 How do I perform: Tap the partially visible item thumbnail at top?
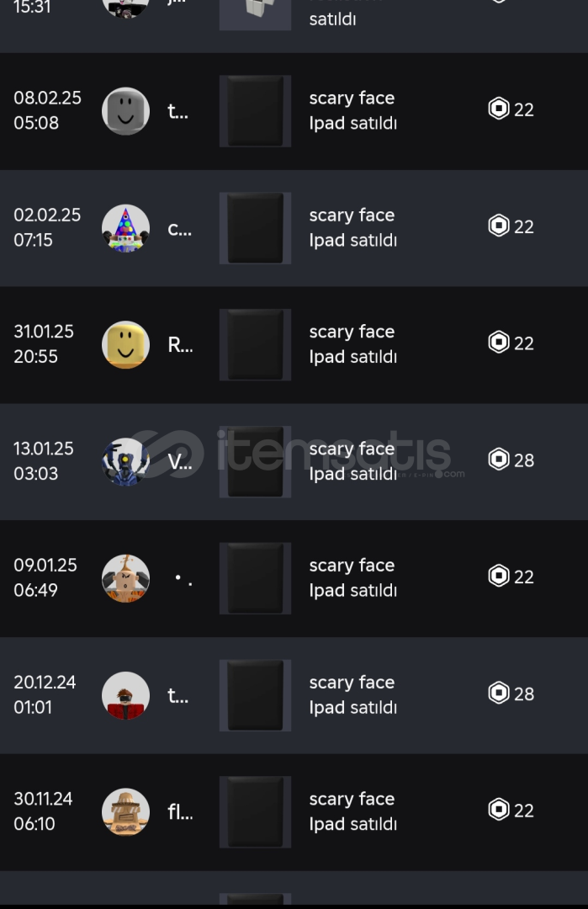click(255, 13)
